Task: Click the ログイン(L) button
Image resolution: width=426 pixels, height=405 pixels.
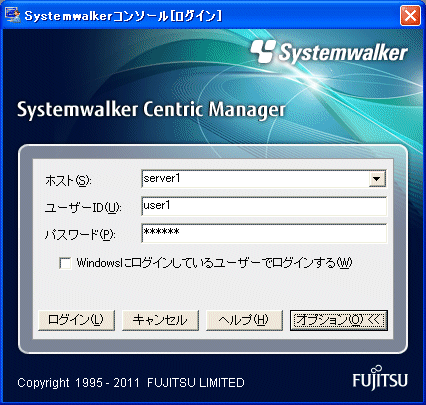Action: [76, 320]
